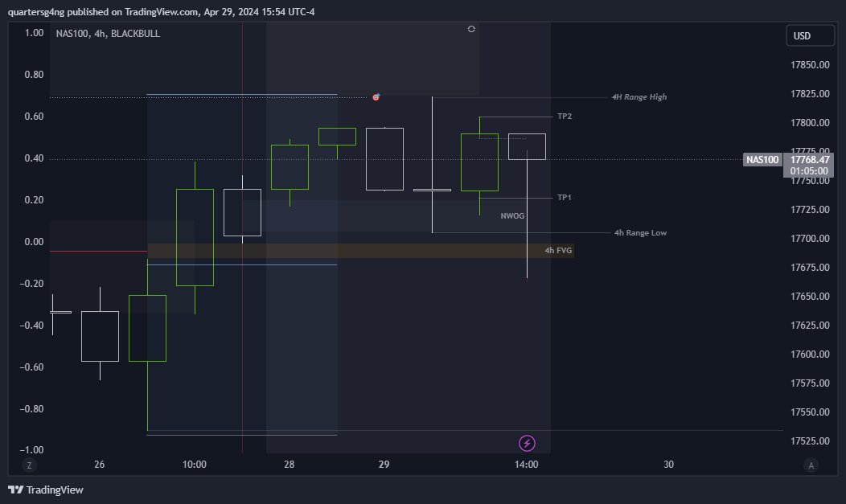Click the 1.00 left scale label

(x=34, y=33)
